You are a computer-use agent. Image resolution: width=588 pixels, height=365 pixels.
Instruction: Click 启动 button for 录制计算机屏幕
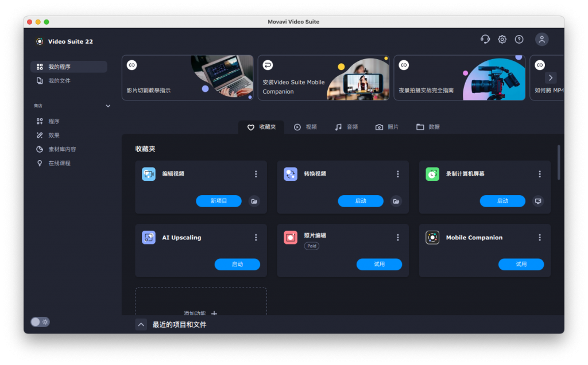tap(502, 201)
